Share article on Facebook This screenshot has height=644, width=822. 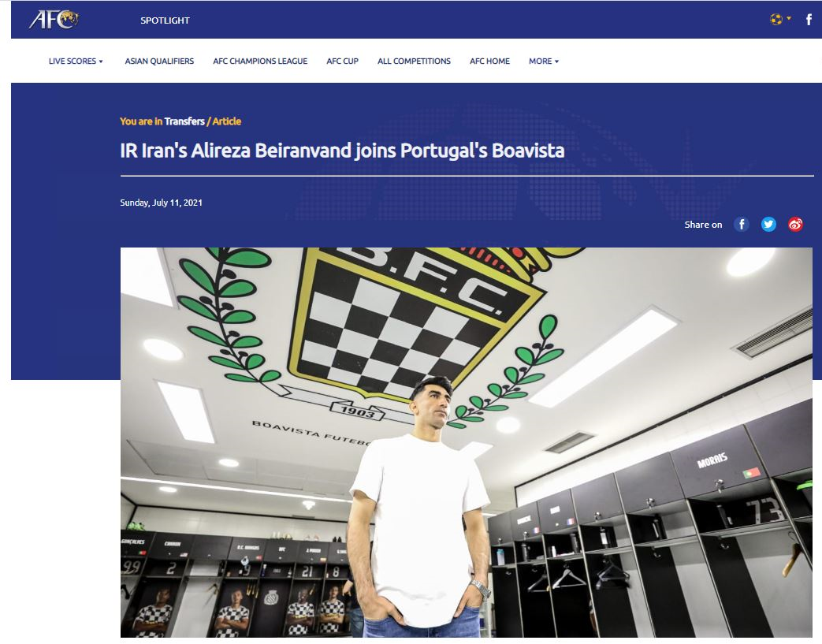click(x=742, y=225)
